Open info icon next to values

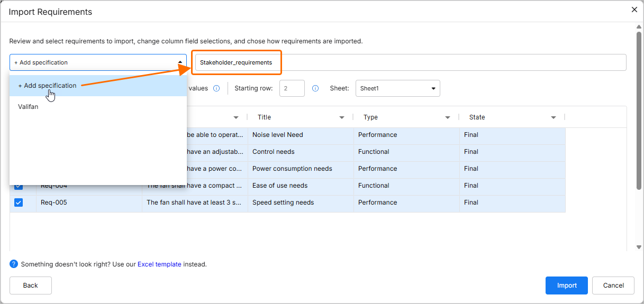(x=216, y=88)
